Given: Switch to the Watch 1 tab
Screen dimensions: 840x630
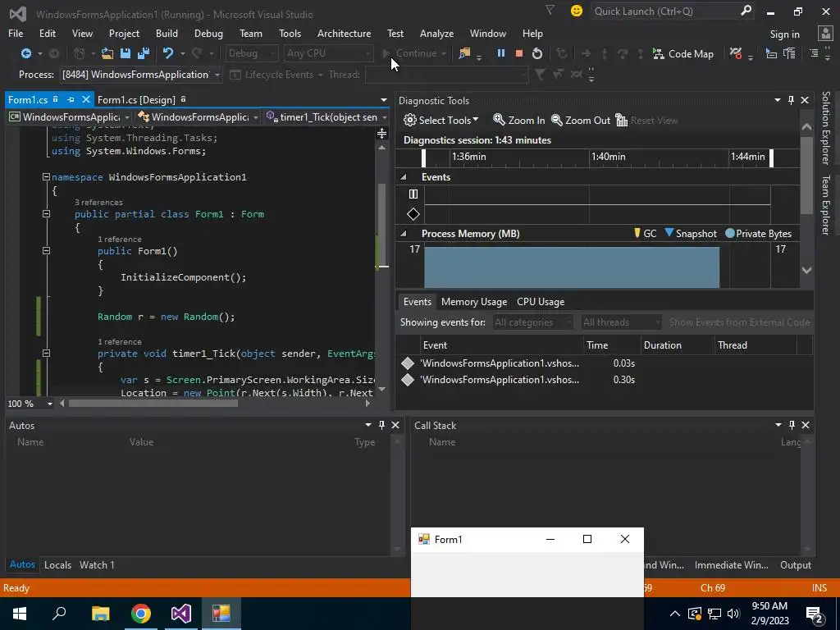Looking at the screenshot, I should pos(97,564).
